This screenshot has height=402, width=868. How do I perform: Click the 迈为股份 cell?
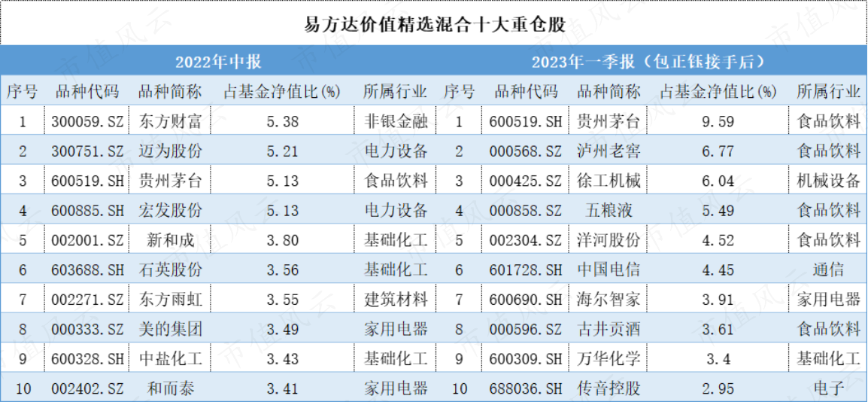coord(171,151)
